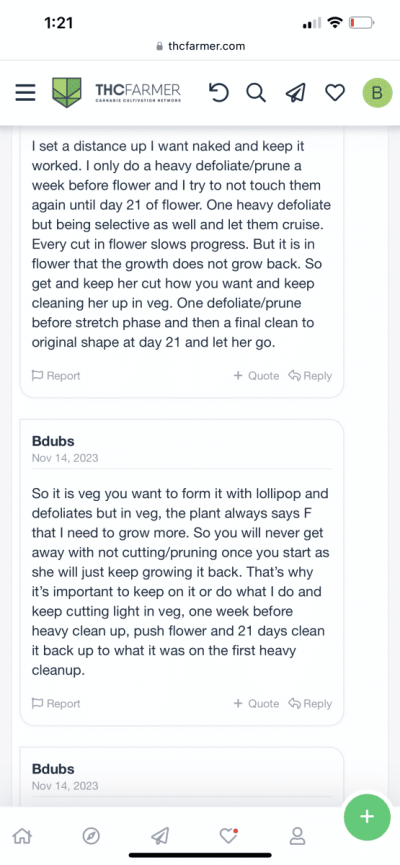Open the compass explore tab
Image resolution: width=400 pixels, height=865 pixels.
91,836
